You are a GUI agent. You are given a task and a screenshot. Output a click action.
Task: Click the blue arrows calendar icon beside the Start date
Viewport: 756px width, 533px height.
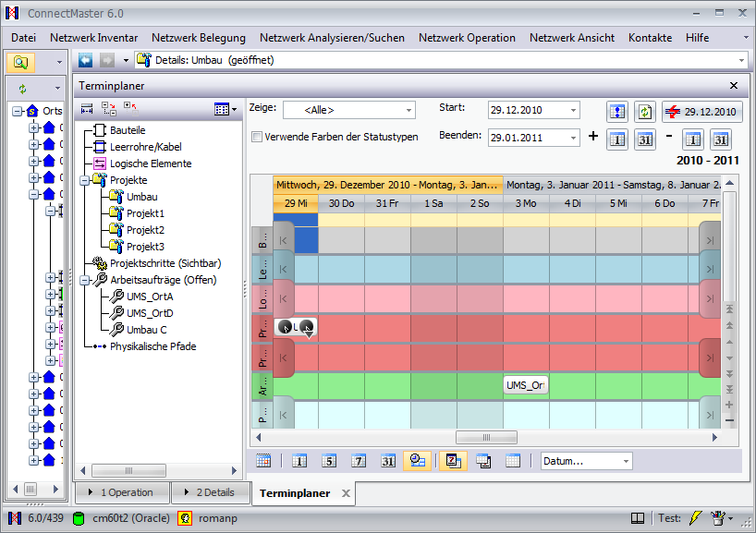pos(616,112)
